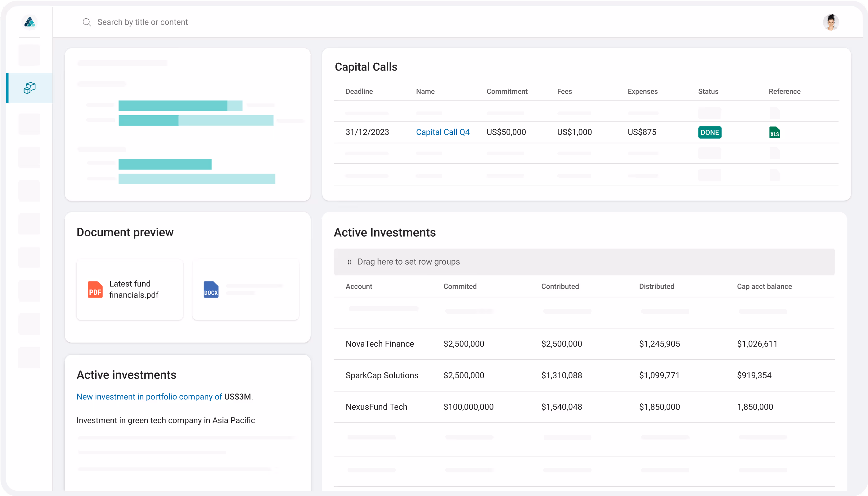The image size is (868, 496).
Task: Select the NexusFund Tech account row
Action: click(x=376, y=407)
